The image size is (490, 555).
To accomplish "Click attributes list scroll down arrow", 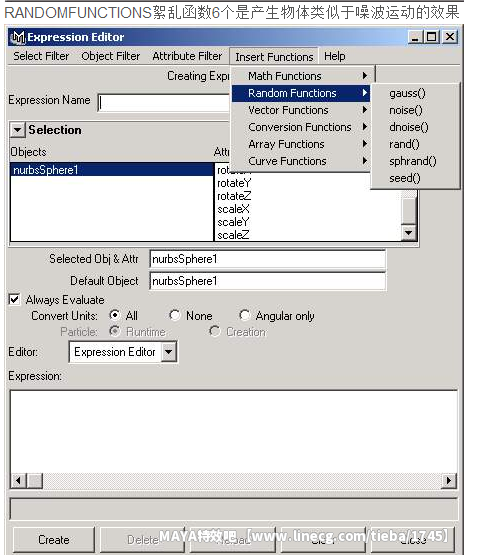I will (409, 233).
